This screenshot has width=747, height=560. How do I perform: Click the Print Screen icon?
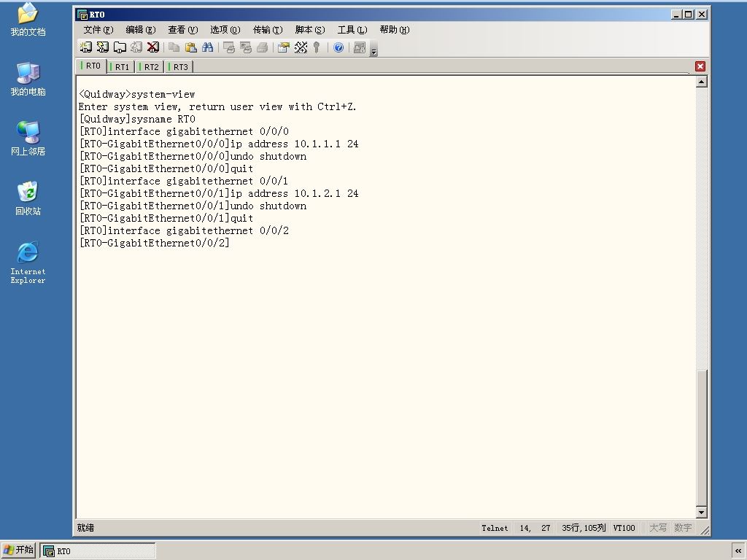[x=228, y=47]
